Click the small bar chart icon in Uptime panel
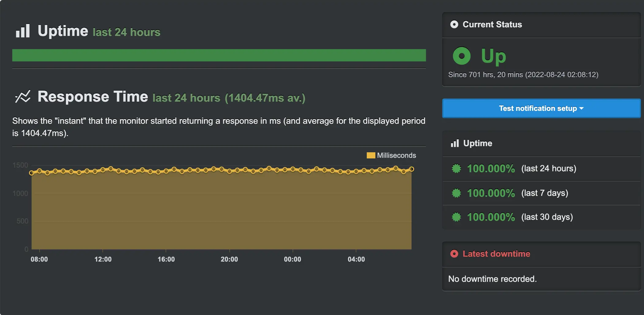644x315 pixels. (455, 143)
